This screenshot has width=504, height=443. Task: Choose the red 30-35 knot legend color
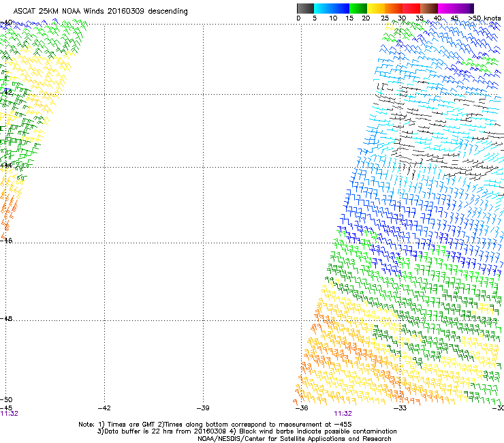click(411, 8)
